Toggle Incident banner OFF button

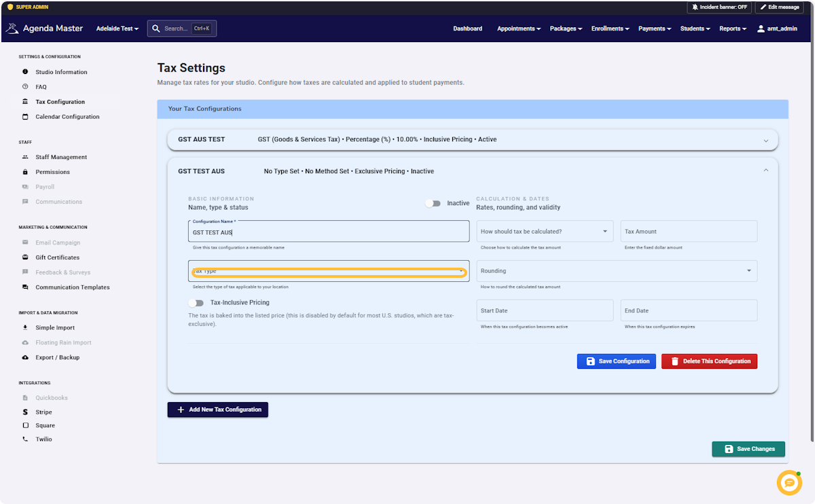pyautogui.click(x=720, y=7)
